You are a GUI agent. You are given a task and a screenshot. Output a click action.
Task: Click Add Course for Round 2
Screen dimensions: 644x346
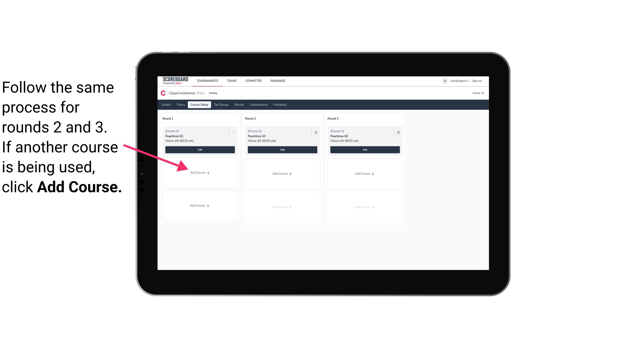click(x=282, y=173)
